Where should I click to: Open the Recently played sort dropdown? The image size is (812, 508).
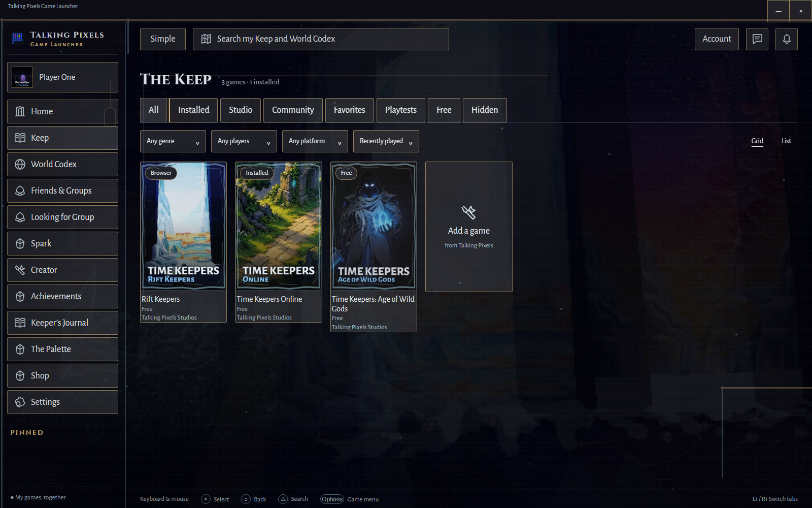click(x=386, y=141)
